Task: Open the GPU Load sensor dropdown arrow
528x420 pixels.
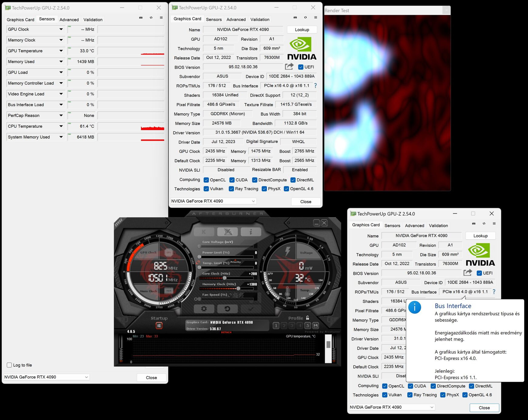Action: click(61, 72)
